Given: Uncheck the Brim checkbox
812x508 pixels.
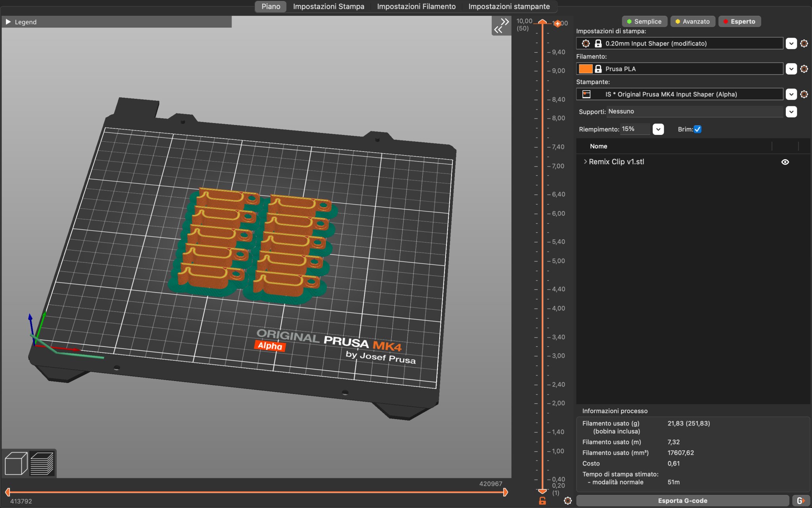Looking at the screenshot, I should click(x=697, y=129).
